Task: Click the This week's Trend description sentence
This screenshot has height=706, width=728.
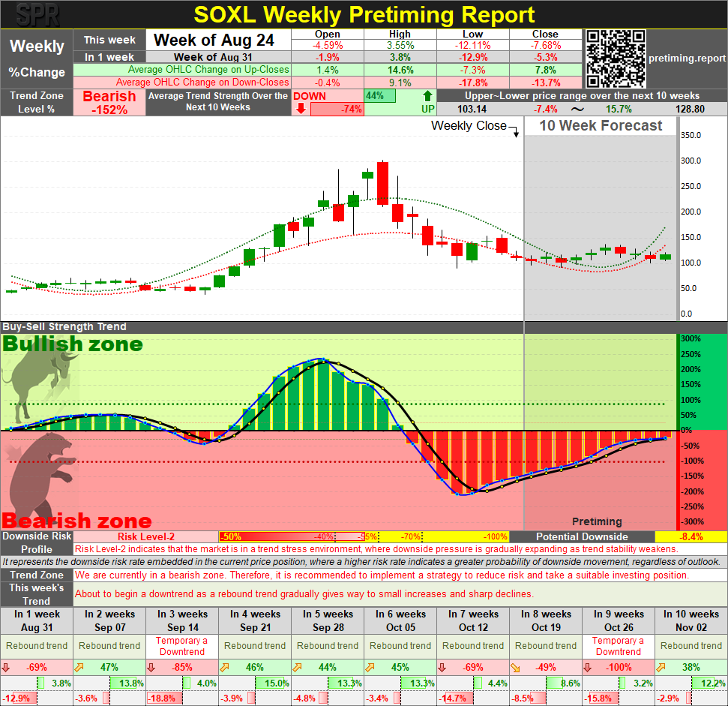Action: (x=304, y=594)
